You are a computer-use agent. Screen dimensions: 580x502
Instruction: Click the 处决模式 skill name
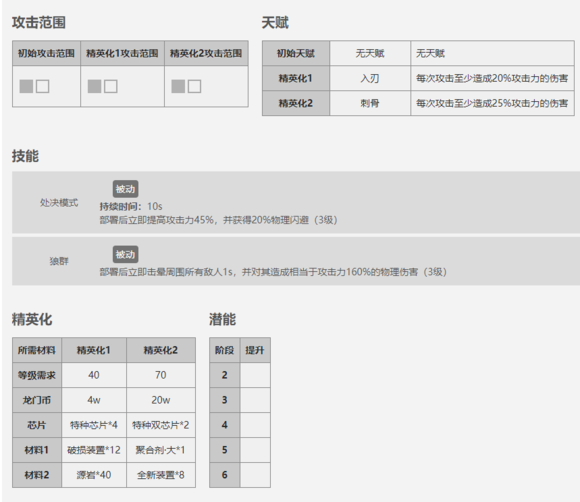tap(59, 203)
